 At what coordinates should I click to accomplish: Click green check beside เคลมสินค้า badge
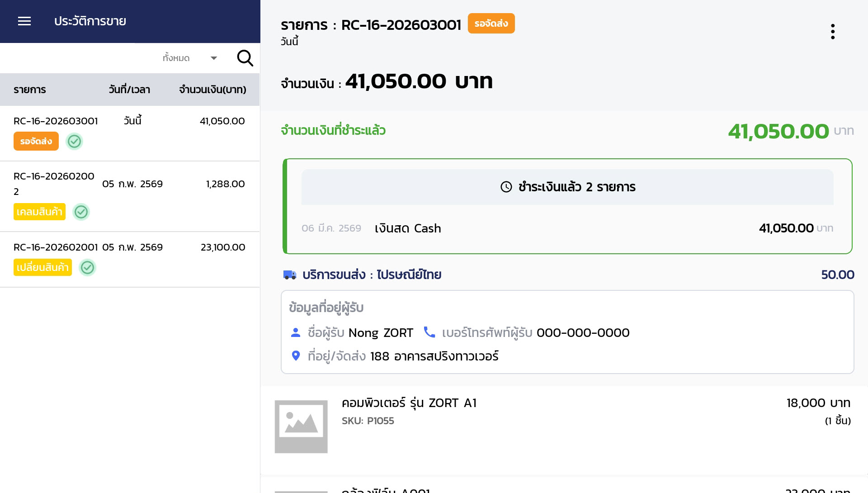pyautogui.click(x=81, y=212)
